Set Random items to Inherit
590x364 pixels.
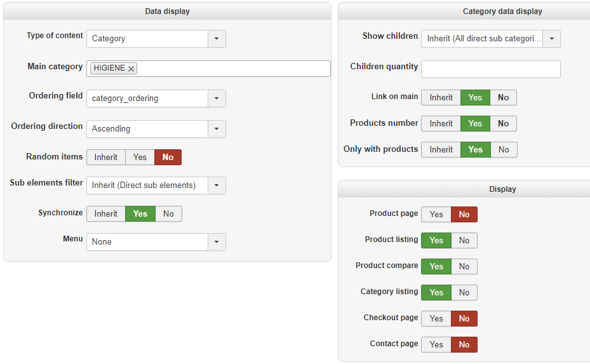pyautogui.click(x=105, y=157)
